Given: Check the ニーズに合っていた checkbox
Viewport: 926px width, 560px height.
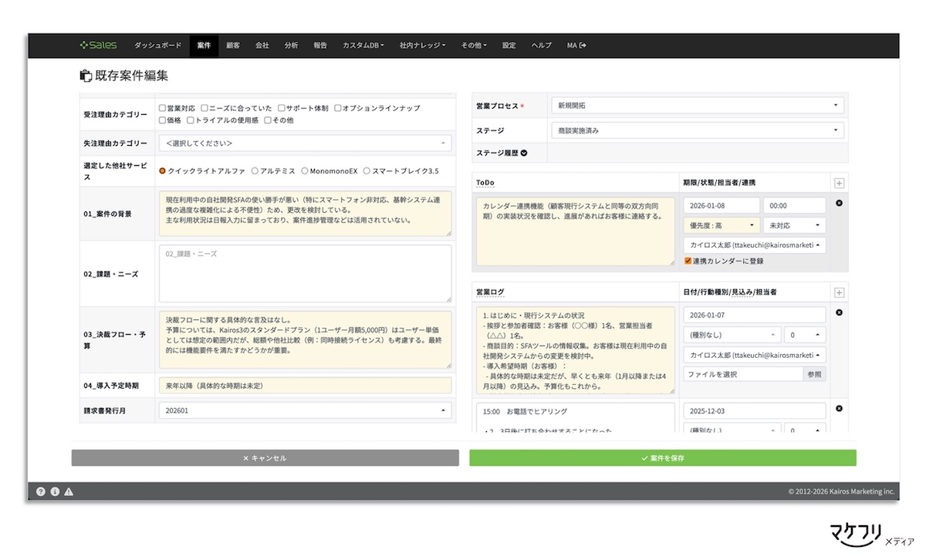Looking at the screenshot, I should click(x=204, y=108).
